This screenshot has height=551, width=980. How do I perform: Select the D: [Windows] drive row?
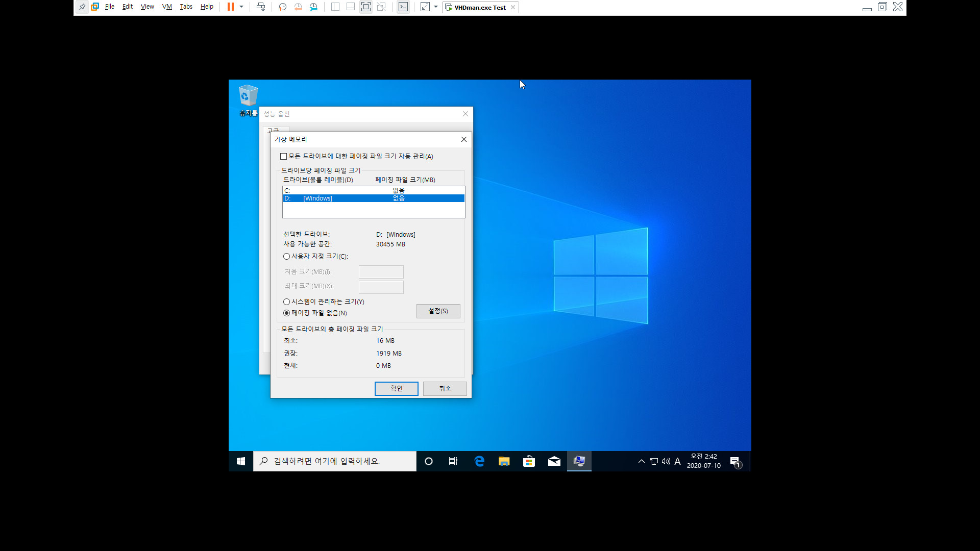[x=374, y=198]
